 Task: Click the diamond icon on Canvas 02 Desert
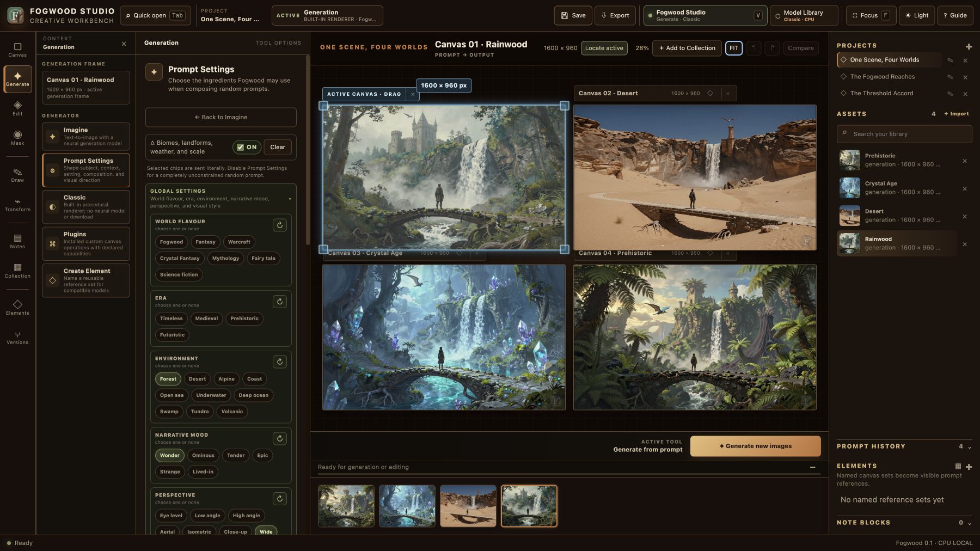(x=710, y=93)
